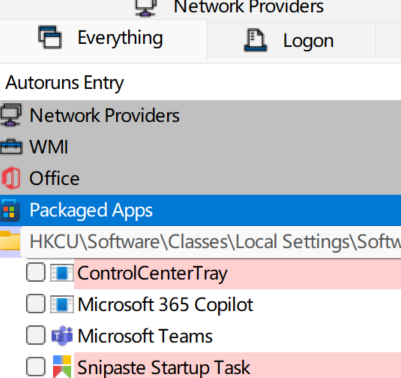Select the Network Providers category row

[x=200, y=115]
